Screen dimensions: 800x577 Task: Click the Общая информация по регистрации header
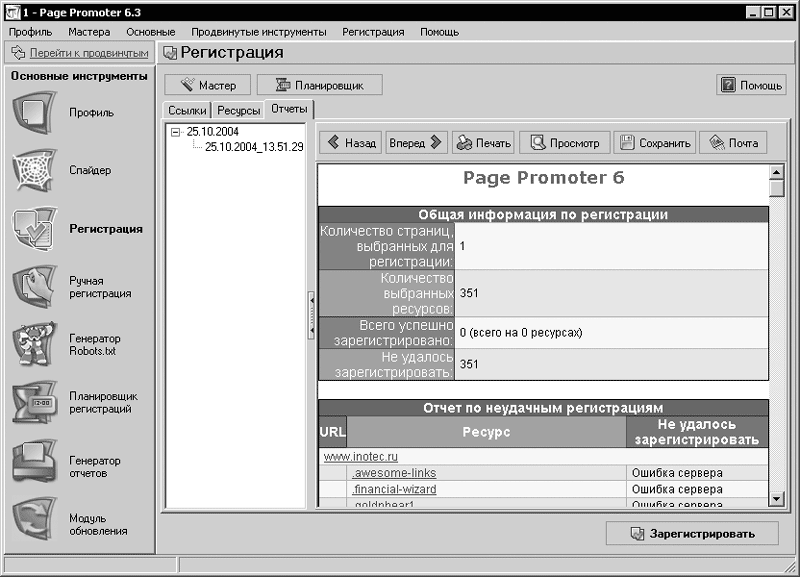click(543, 215)
